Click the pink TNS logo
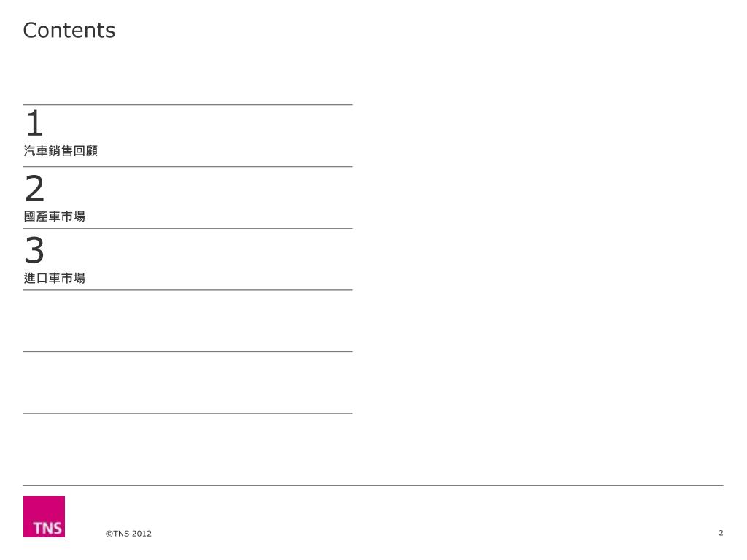747x560 pixels. click(44, 516)
